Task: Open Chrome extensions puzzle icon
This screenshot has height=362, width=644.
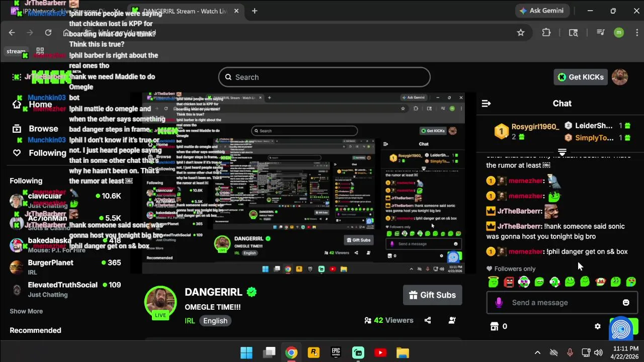Action: pyautogui.click(x=546, y=33)
